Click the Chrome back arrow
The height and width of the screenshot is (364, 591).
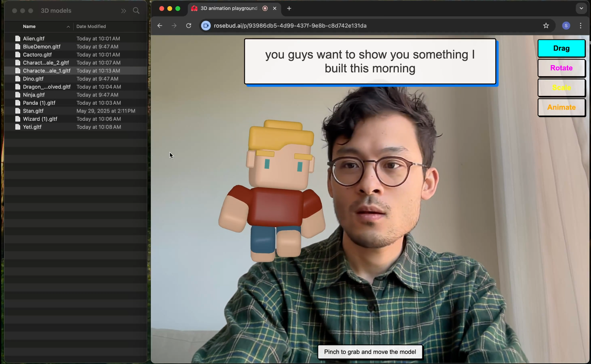tap(160, 26)
